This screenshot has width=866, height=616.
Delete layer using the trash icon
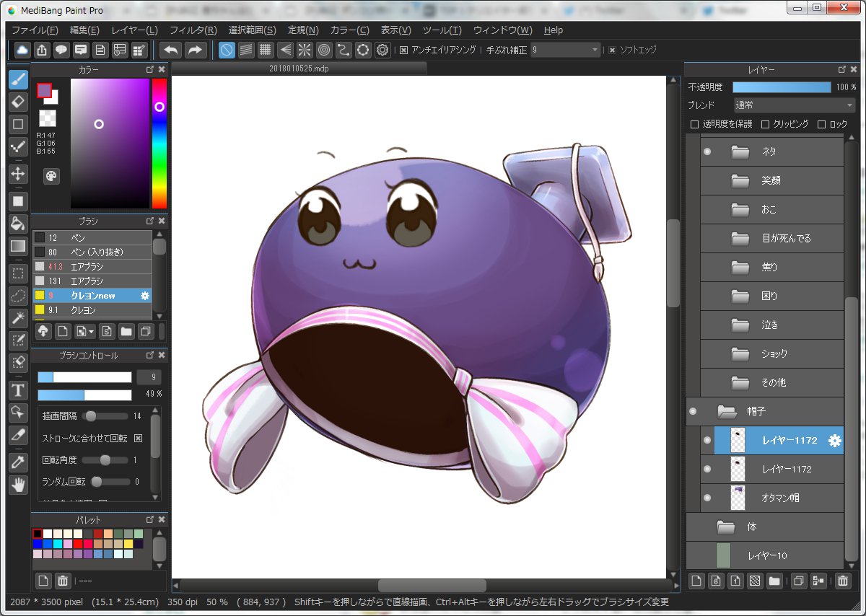[842, 581]
